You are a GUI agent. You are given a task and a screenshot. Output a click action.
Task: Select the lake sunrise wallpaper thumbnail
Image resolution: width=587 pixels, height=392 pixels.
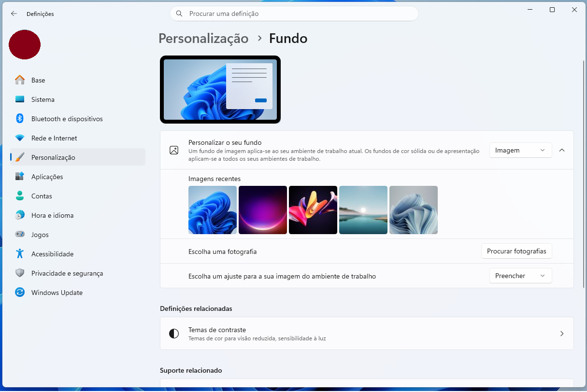pyautogui.click(x=363, y=210)
